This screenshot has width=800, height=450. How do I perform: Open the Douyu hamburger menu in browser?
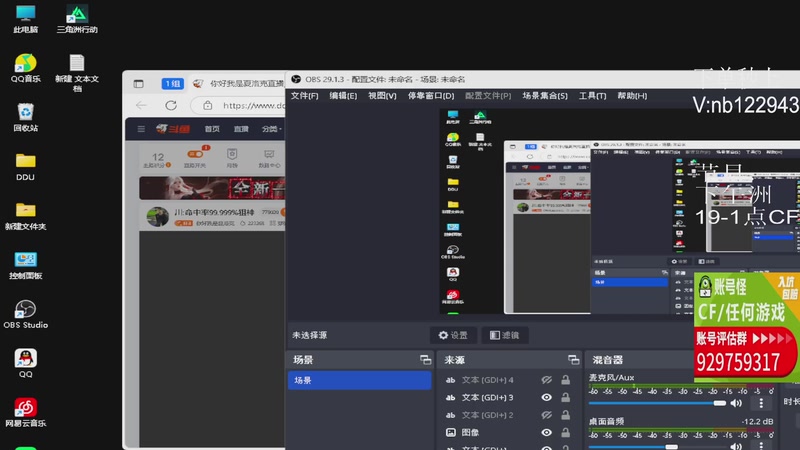(x=141, y=129)
